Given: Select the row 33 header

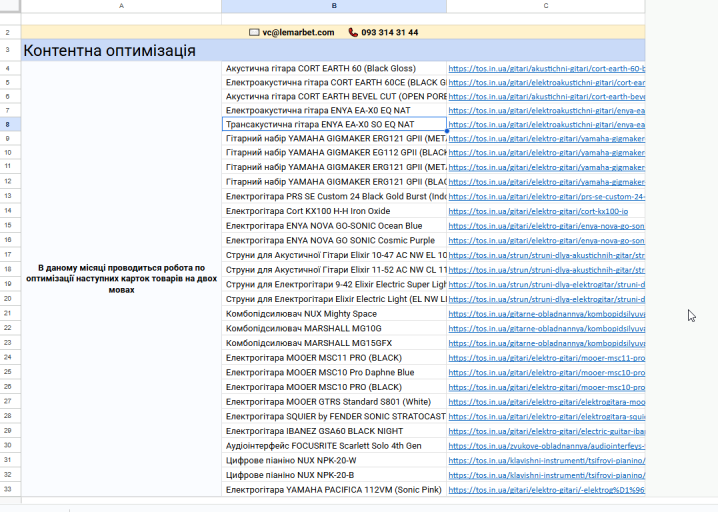Looking at the screenshot, I should pyautogui.click(x=11, y=490).
